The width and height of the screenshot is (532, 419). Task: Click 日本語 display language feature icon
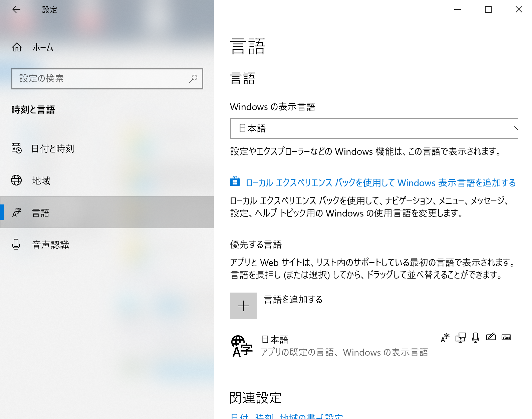(x=445, y=338)
